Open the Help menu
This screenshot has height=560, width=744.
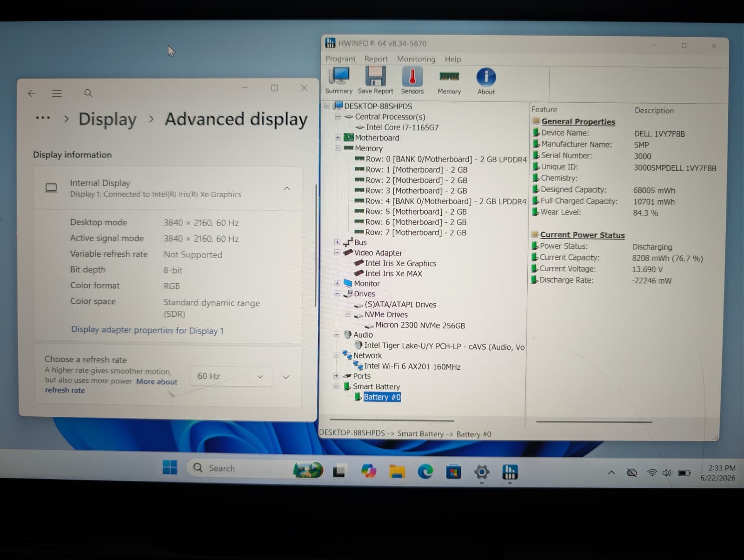click(x=453, y=59)
